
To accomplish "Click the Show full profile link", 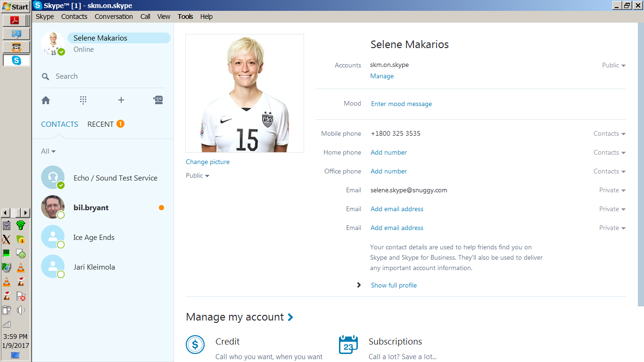I will coord(394,286).
